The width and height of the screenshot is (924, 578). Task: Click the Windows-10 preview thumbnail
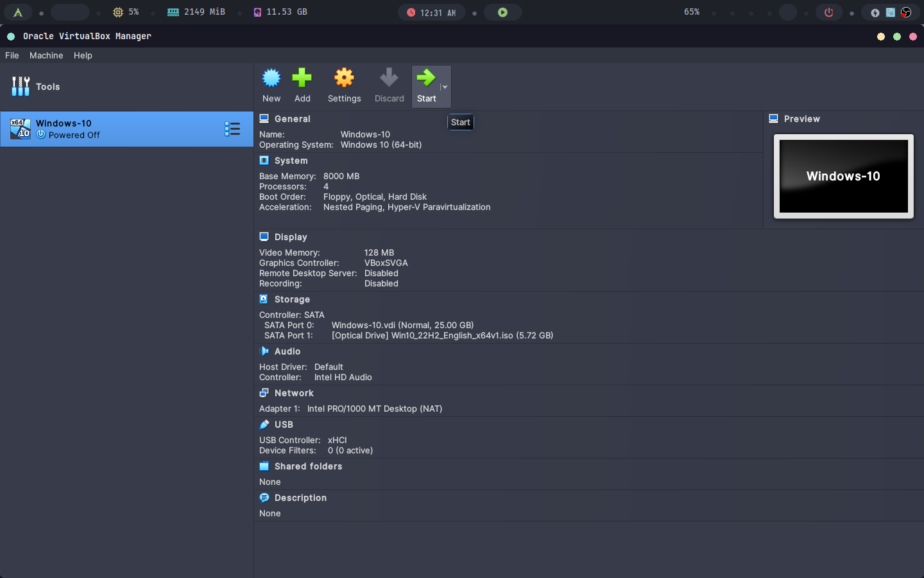(843, 176)
